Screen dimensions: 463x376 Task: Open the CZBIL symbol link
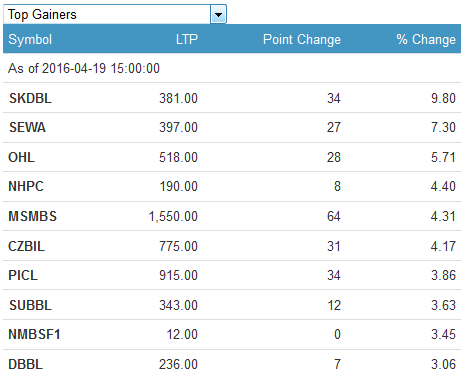[x=26, y=246]
